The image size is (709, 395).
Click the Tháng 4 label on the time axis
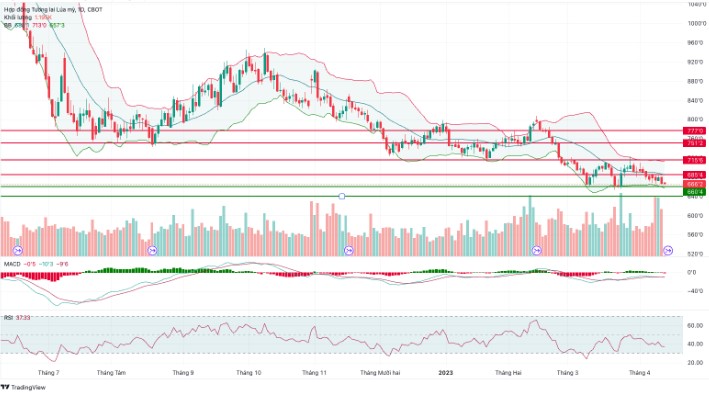click(x=639, y=373)
